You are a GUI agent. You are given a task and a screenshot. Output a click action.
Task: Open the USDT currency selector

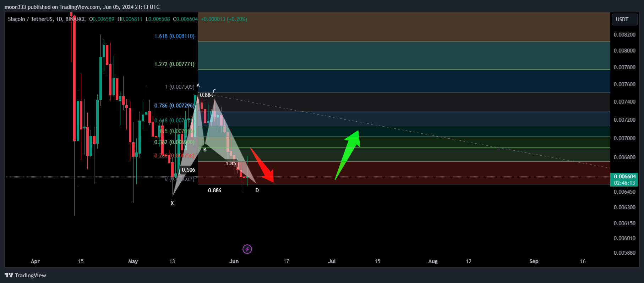click(625, 20)
